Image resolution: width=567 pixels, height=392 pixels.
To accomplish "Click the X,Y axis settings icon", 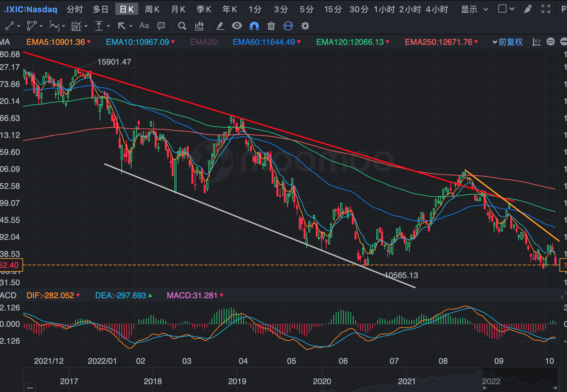I will (537, 42).
